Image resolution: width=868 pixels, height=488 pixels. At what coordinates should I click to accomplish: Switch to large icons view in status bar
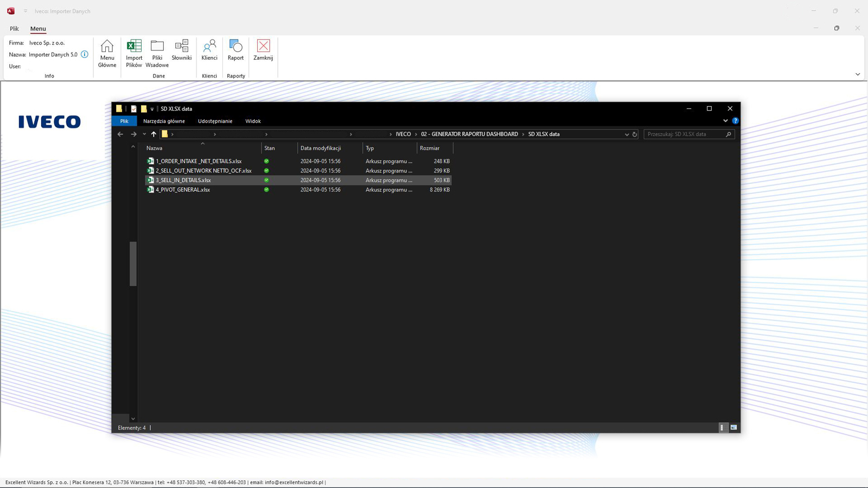click(x=733, y=428)
